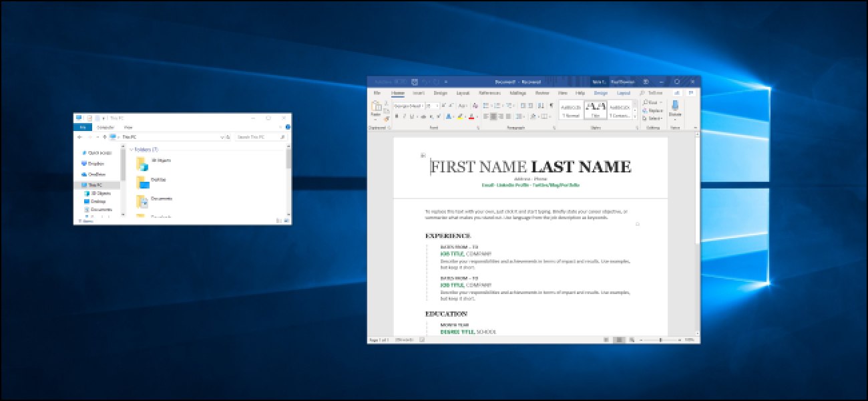
Task: Click the Multilevel List icon
Action: (509, 106)
